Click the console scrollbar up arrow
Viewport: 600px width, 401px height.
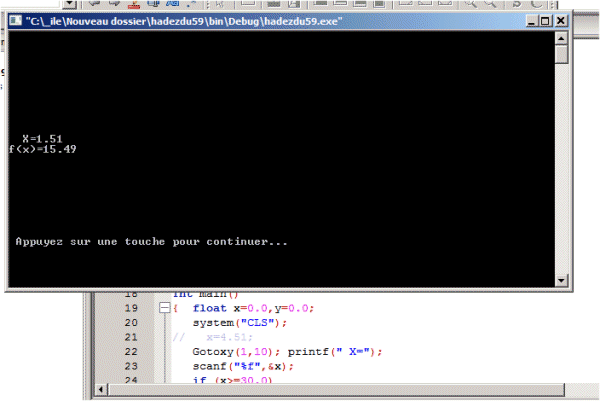coord(561,39)
